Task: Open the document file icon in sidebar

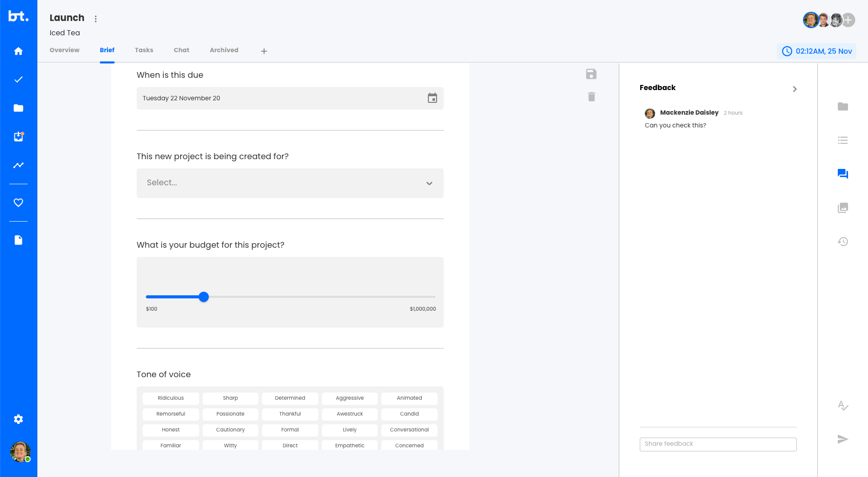Action: pyautogui.click(x=18, y=240)
